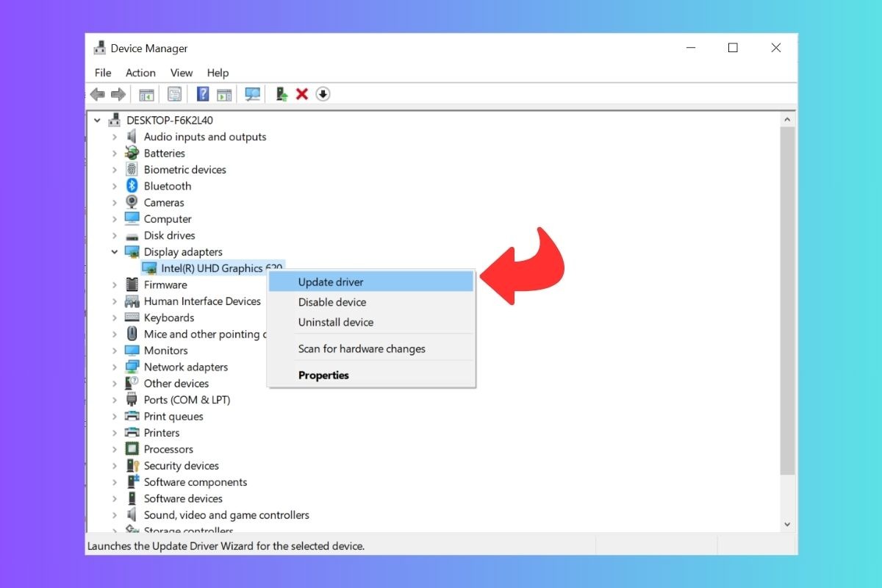
Task: Click the scrollbar down arrow in device tree
Action: pos(787,524)
